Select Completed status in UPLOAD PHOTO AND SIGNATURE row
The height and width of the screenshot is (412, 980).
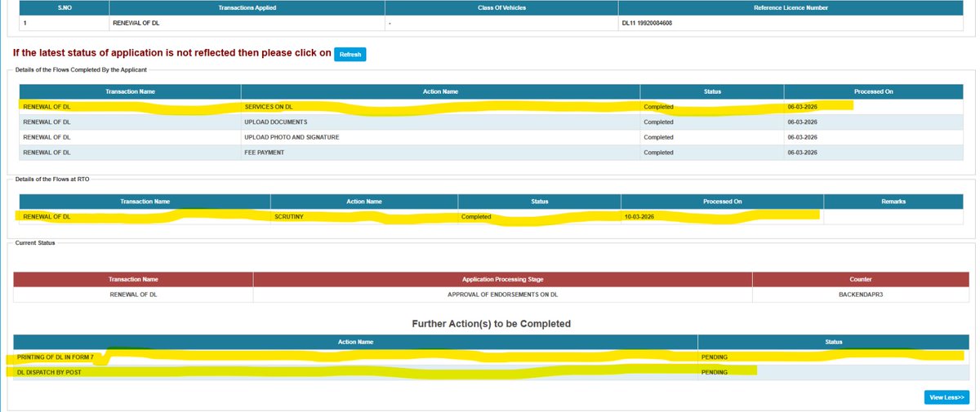tap(658, 137)
